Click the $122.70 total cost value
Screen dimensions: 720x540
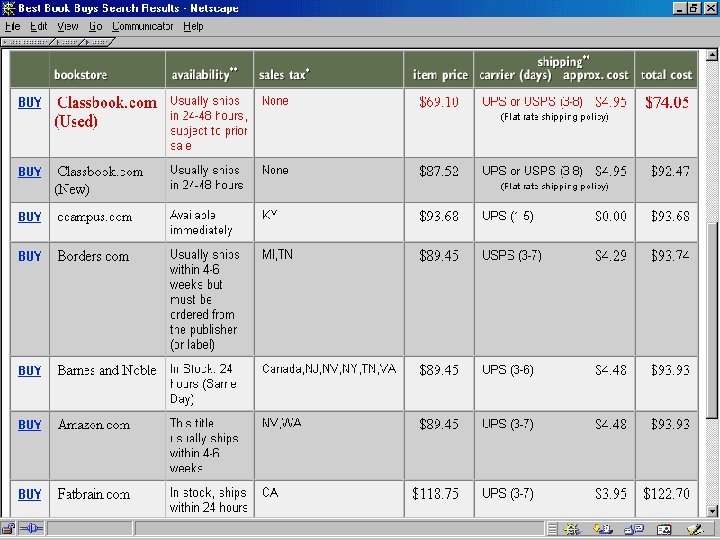pyautogui.click(x=666, y=494)
